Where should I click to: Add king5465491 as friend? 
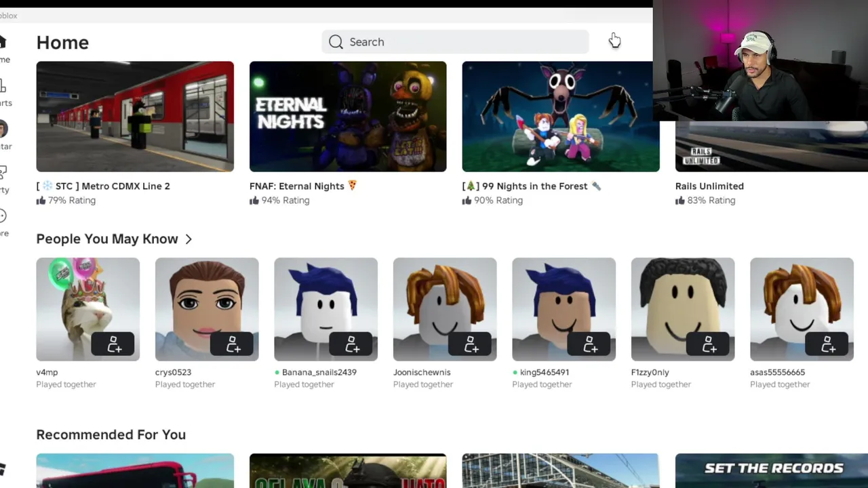(x=590, y=344)
